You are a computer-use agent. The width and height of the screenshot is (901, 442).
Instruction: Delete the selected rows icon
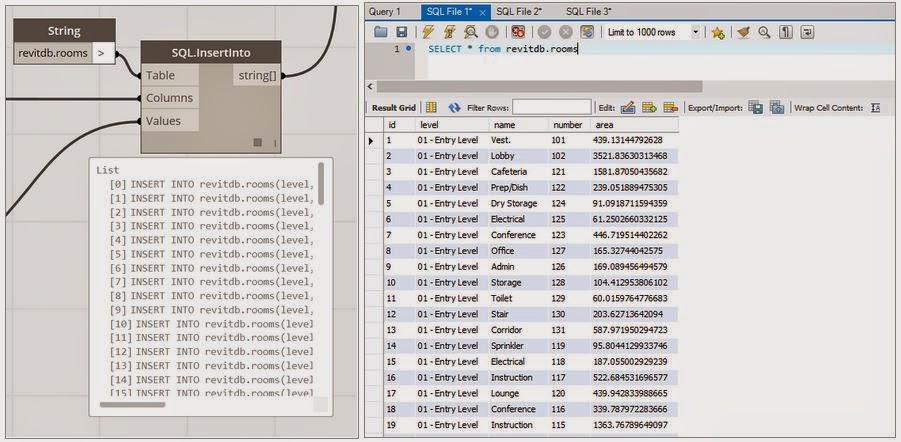(670, 107)
